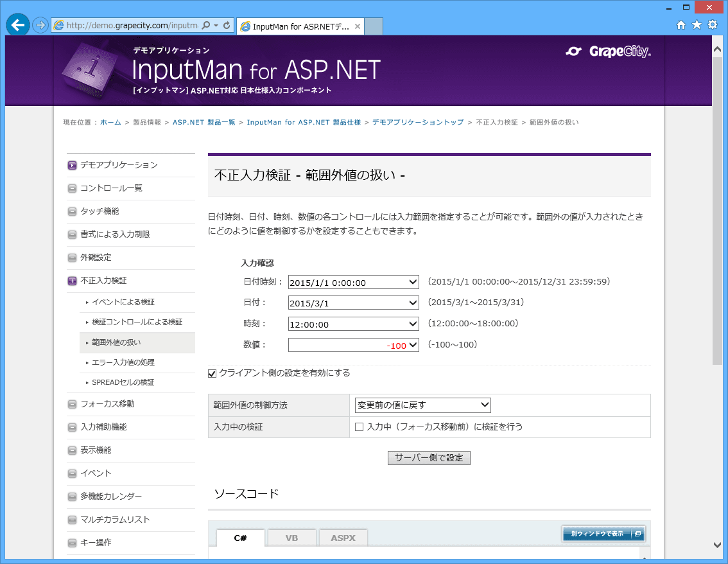Open Favorites star icon
This screenshot has height=564, width=728.
pos(697,25)
